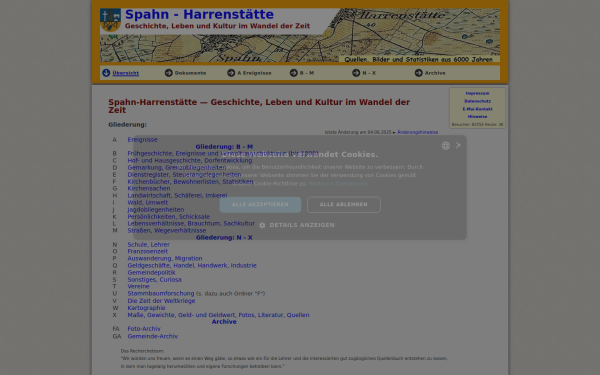Open Auswanderung, Migration section
This screenshot has width=600, height=375.
pyautogui.click(x=165, y=258)
